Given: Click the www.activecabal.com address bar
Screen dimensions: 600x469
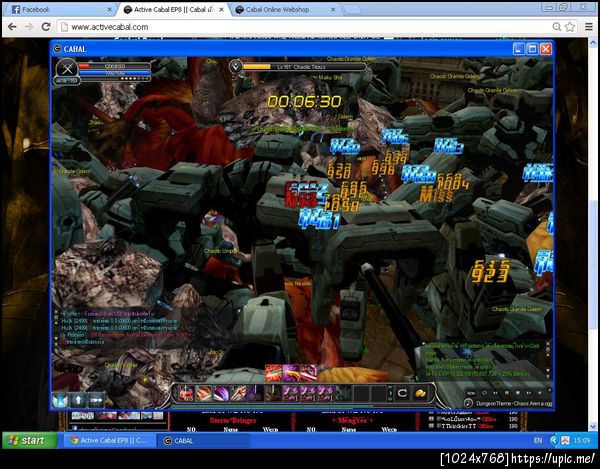Looking at the screenshot, I should (x=304, y=27).
